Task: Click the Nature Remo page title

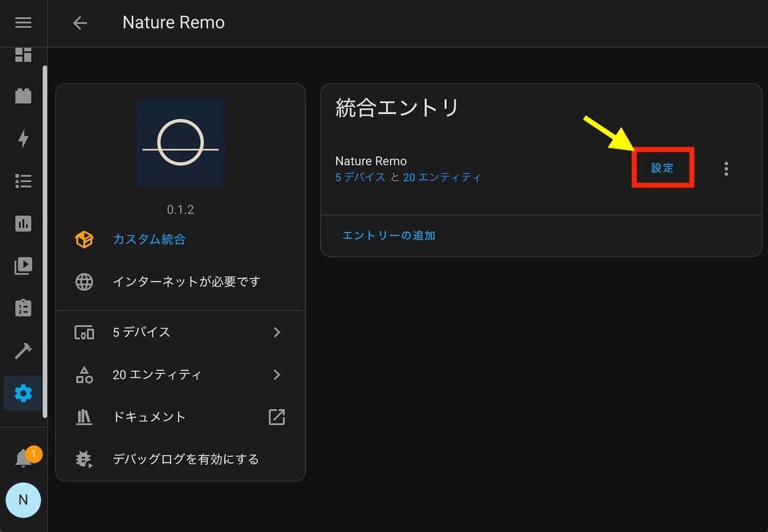Action: (173, 23)
